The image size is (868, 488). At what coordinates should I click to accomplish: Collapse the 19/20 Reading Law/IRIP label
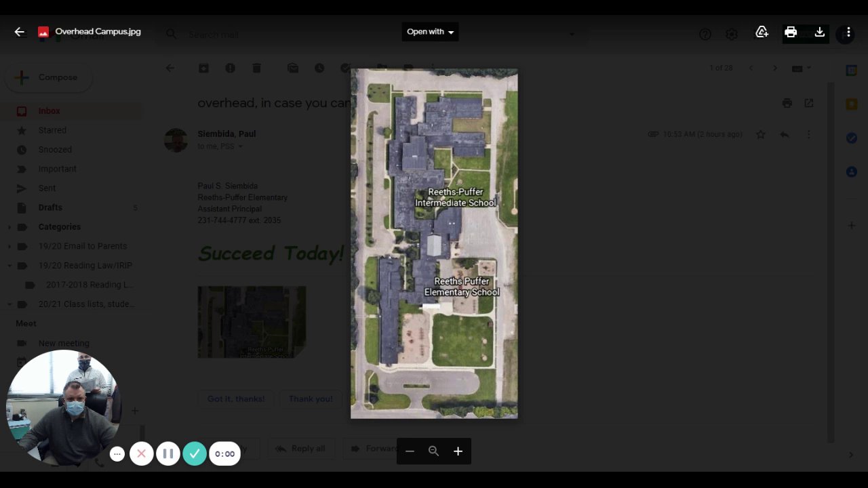[x=9, y=266]
